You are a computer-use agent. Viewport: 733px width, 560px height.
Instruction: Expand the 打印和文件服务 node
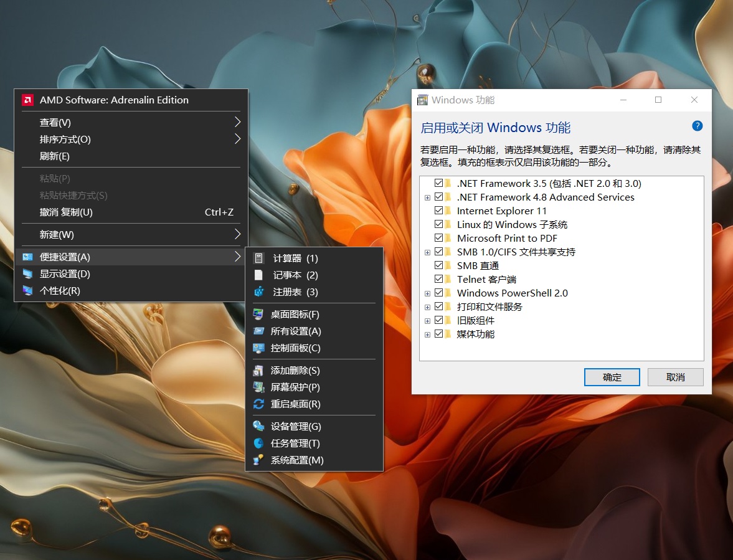point(427,307)
